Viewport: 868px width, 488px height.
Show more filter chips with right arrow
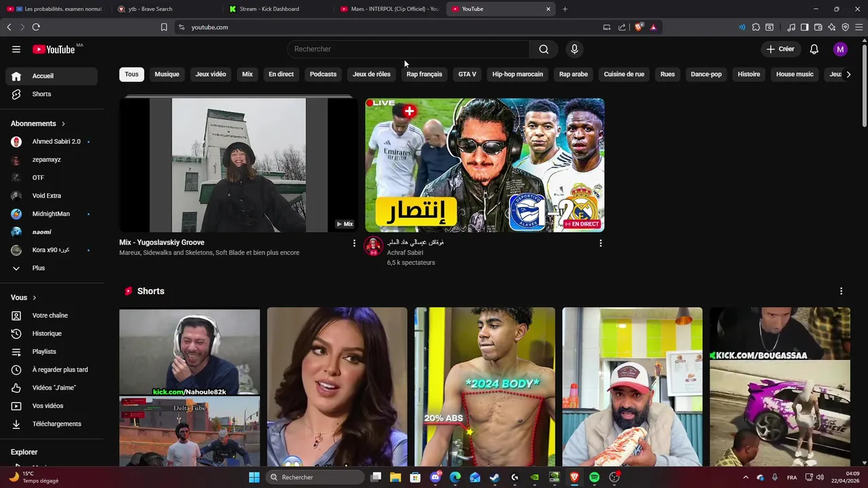coord(848,74)
